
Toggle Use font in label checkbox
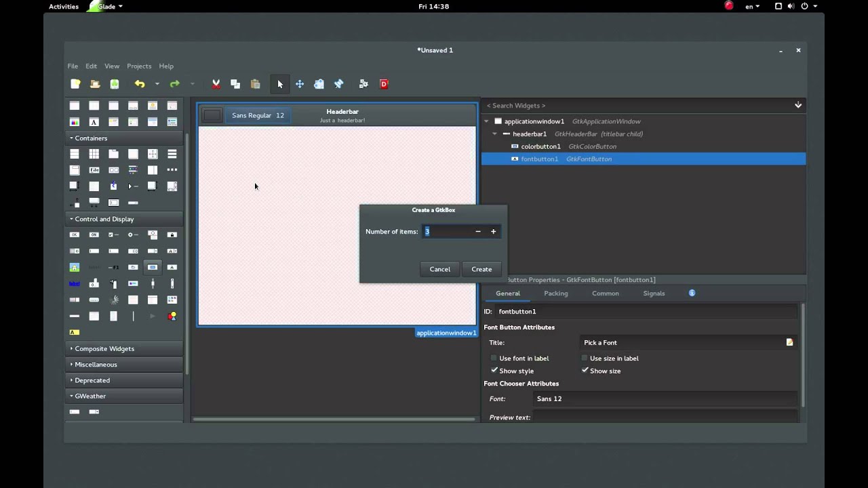coord(494,358)
